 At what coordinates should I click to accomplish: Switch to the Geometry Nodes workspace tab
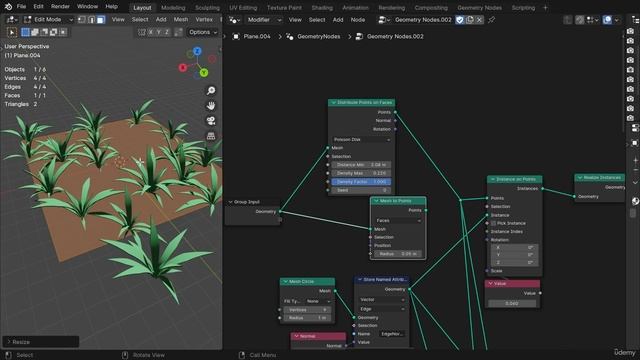coord(479,7)
